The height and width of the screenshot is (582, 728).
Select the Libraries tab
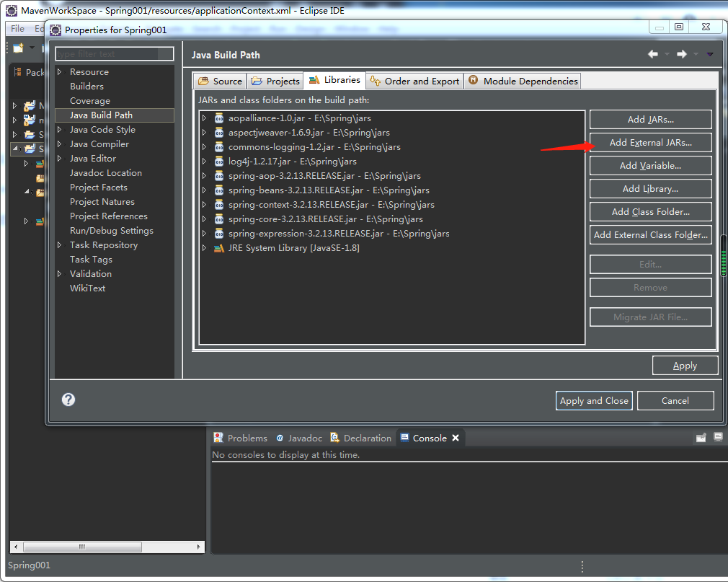tap(334, 80)
